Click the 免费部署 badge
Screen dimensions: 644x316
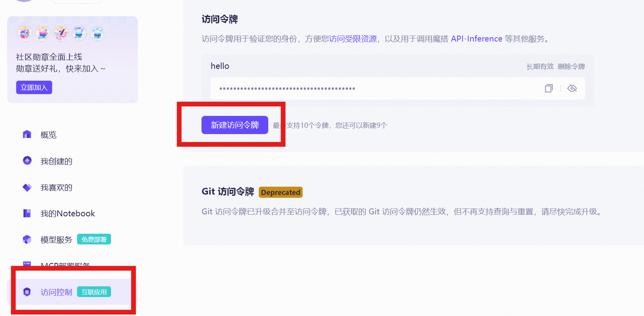click(94, 239)
